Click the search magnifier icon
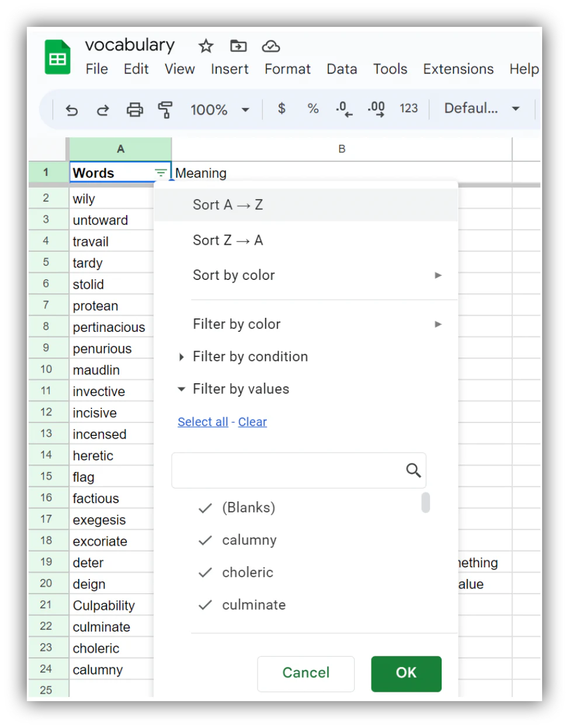The image size is (569, 728). tap(414, 470)
